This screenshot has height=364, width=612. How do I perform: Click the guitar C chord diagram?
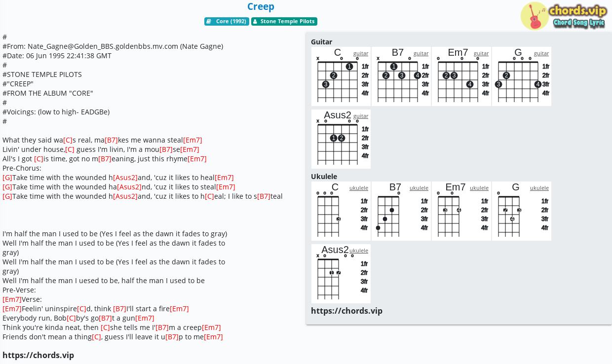(341, 76)
